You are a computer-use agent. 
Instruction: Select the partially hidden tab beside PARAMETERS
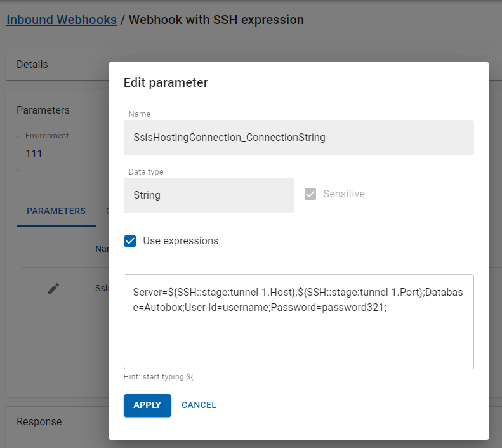pos(106,211)
